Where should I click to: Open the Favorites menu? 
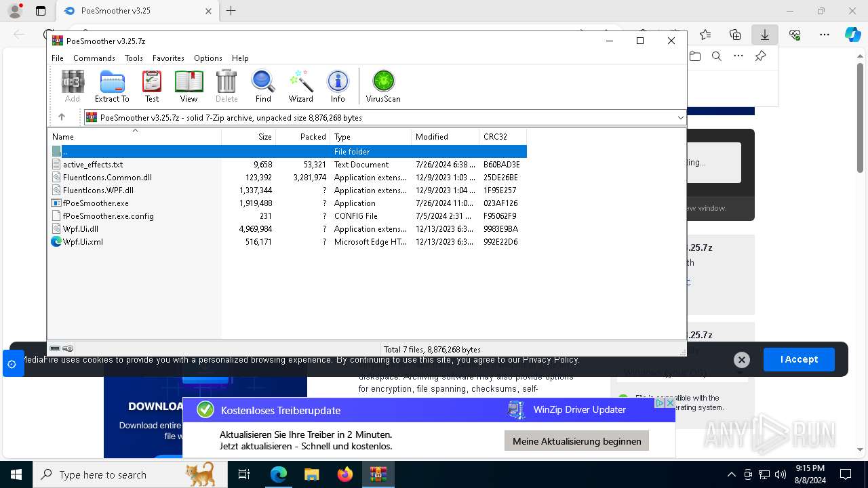pyautogui.click(x=168, y=58)
